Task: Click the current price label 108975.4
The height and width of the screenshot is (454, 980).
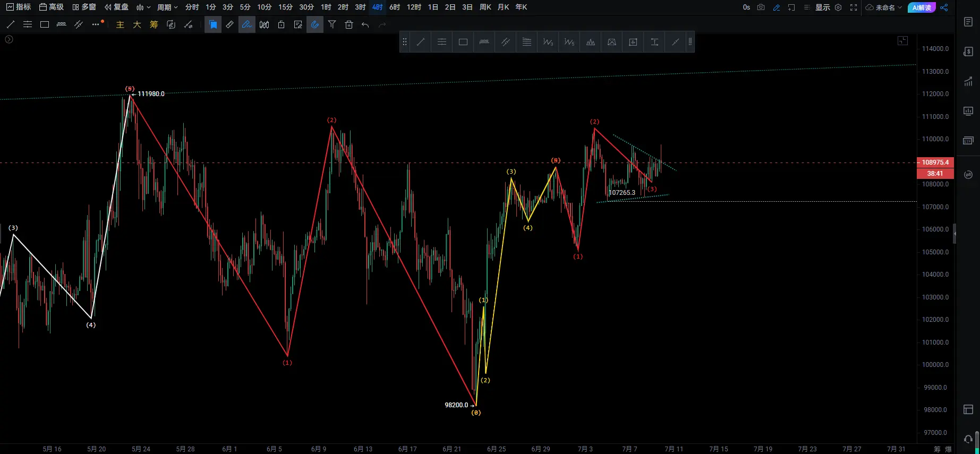Action: click(935, 162)
